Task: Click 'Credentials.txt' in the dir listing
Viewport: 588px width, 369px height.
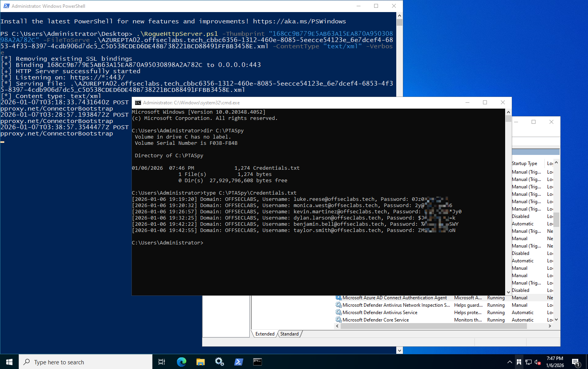Action: click(276, 168)
